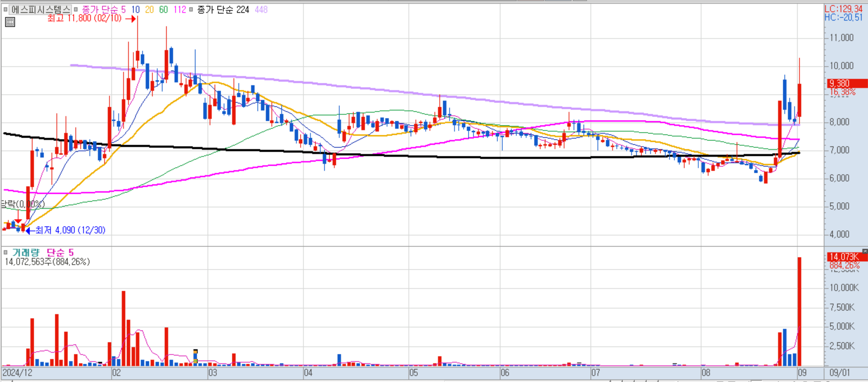Click the 02 month marker on time axis
The height and width of the screenshot is (382, 868).
click(x=116, y=373)
